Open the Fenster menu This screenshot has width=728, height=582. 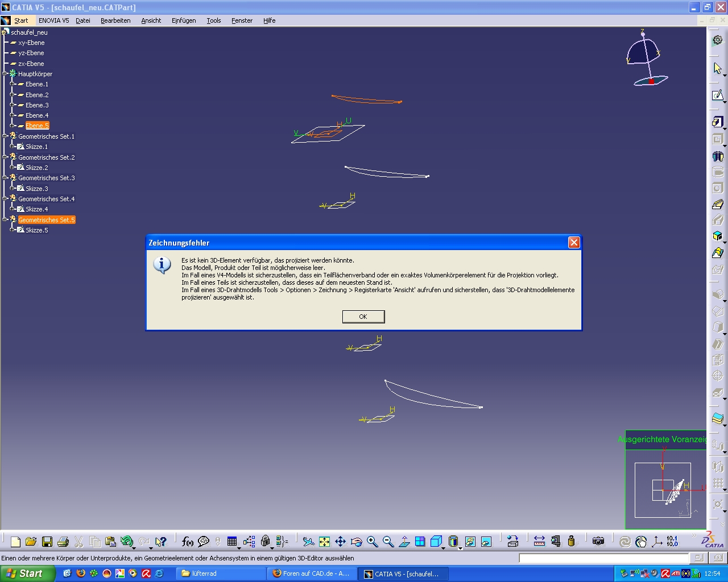pyautogui.click(x=242, y=20)
